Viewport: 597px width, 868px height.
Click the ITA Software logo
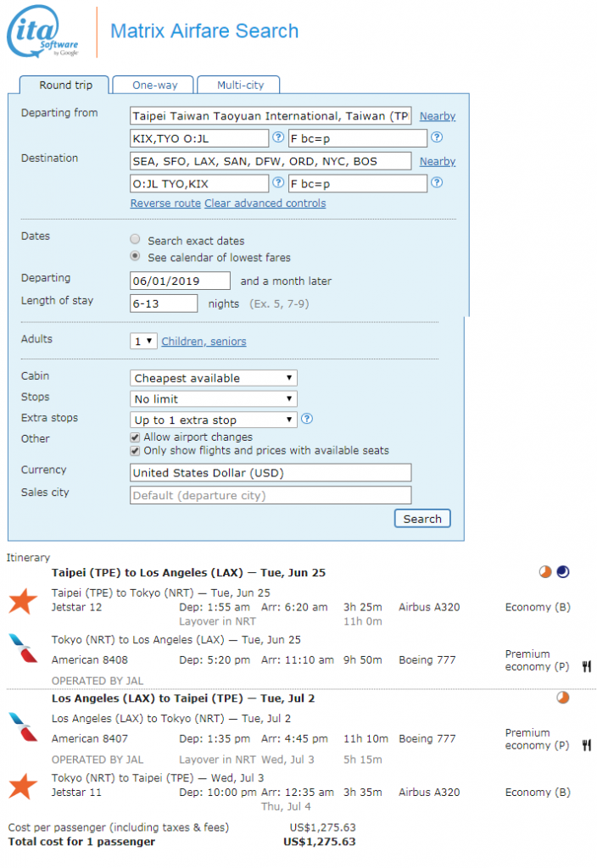tap(43, 31)
